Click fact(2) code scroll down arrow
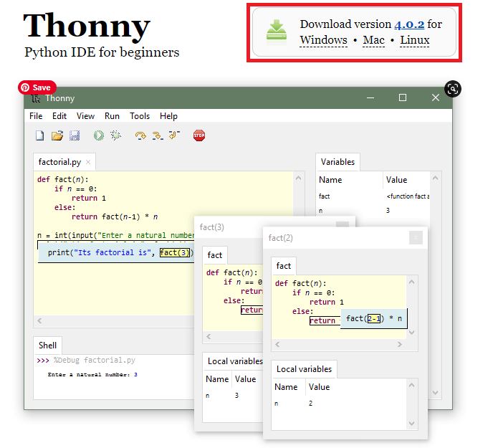 [411, 333]
